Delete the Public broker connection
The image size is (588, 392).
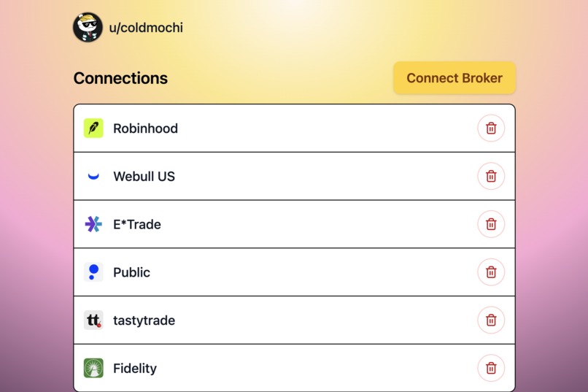491,272
